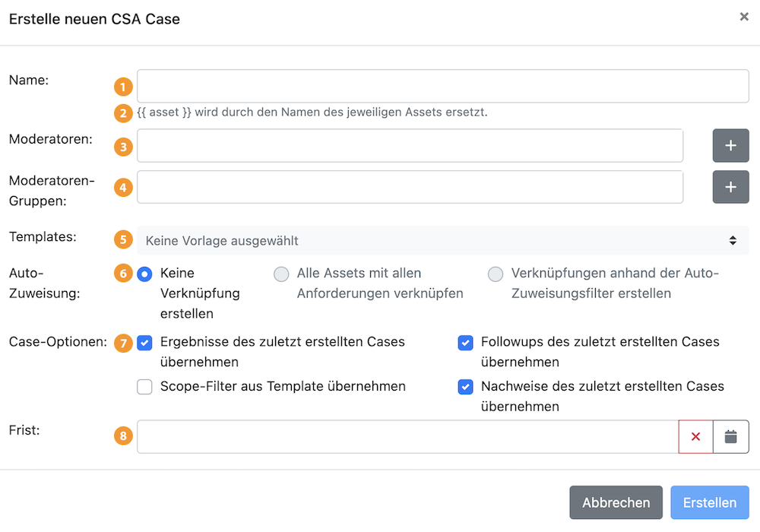Open the calendar picker for Frist
This screenshot has height=532, width=760.
click(730, 436)
